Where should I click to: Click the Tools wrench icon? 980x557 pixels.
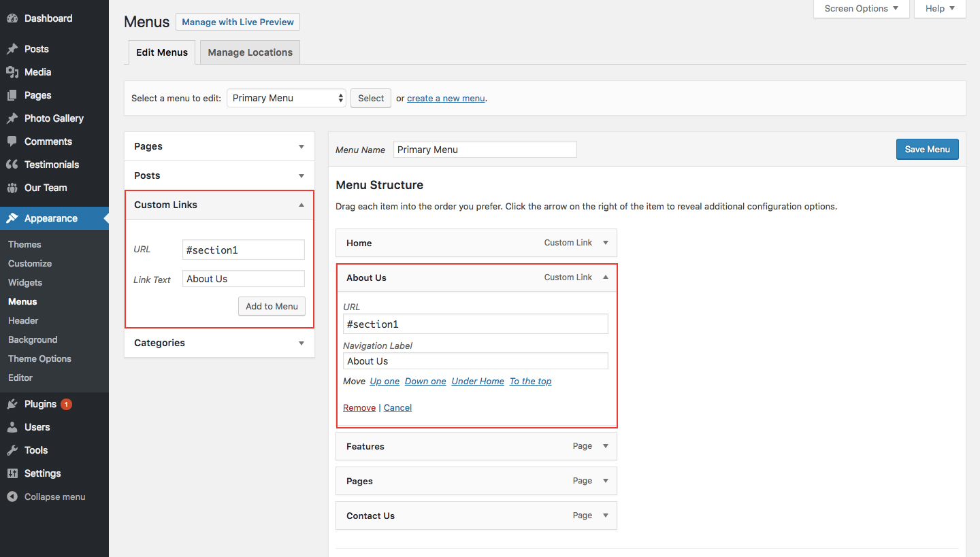pyautogui.click(x=12, y=450)
